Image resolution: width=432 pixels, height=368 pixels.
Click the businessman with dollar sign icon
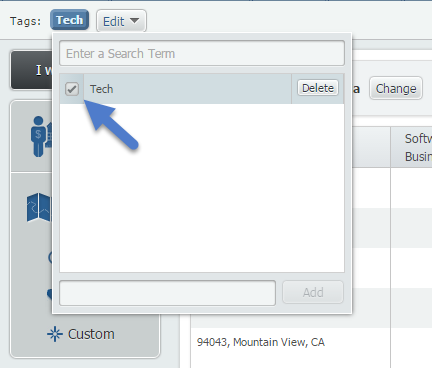point(41,137)
